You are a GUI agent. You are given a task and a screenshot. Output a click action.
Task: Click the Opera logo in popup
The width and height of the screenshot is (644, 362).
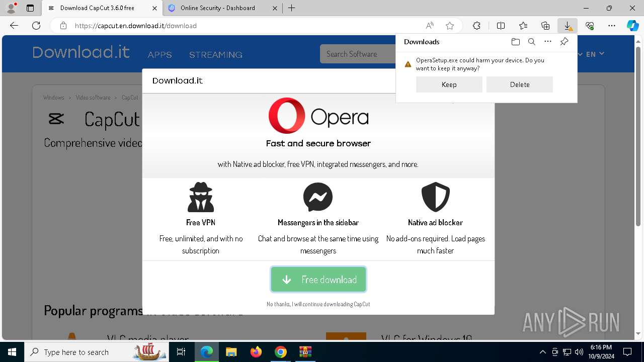point(318,116)
